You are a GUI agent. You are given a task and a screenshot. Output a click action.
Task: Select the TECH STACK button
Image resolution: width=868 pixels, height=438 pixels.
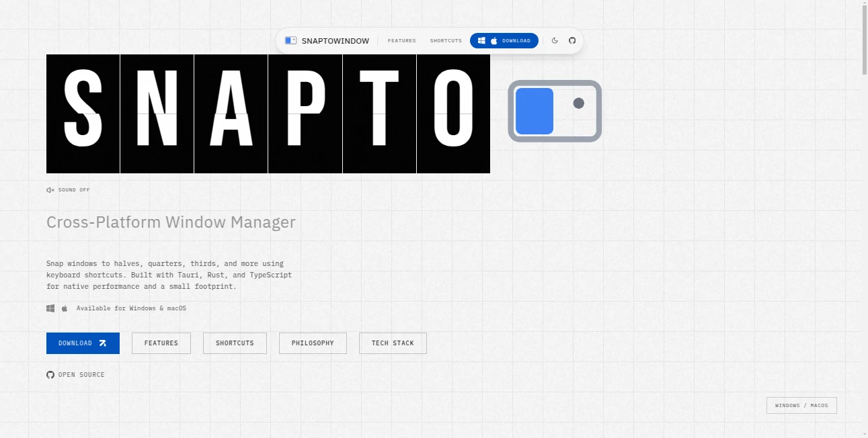point(393,343)
